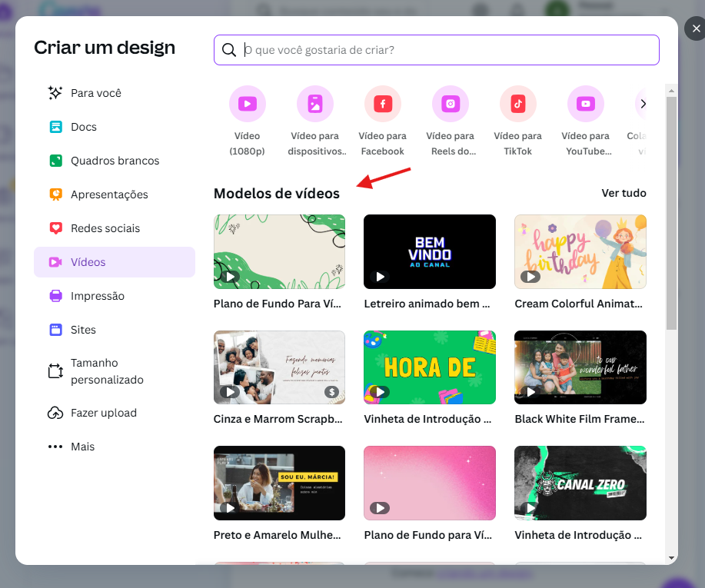Select the happy birthday Cream Colorful template
Image resolution: width=705 pixels, height=588 pixels.
(x=580, y=252)
